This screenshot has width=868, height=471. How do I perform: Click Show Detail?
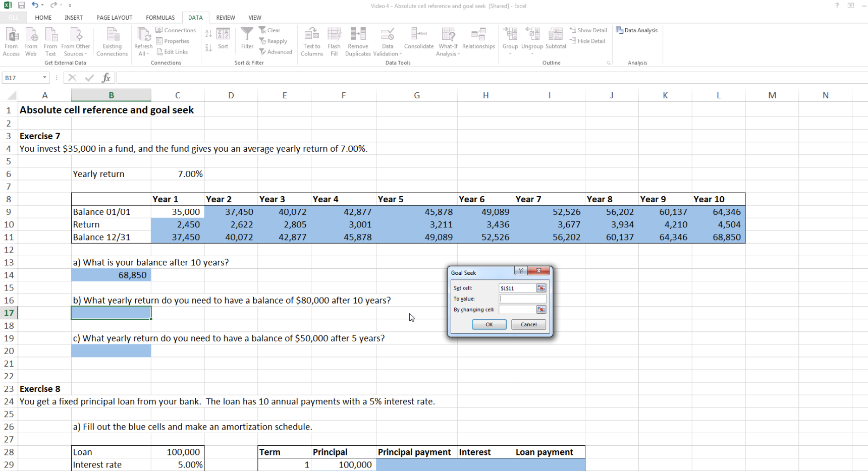pos(588,30)
